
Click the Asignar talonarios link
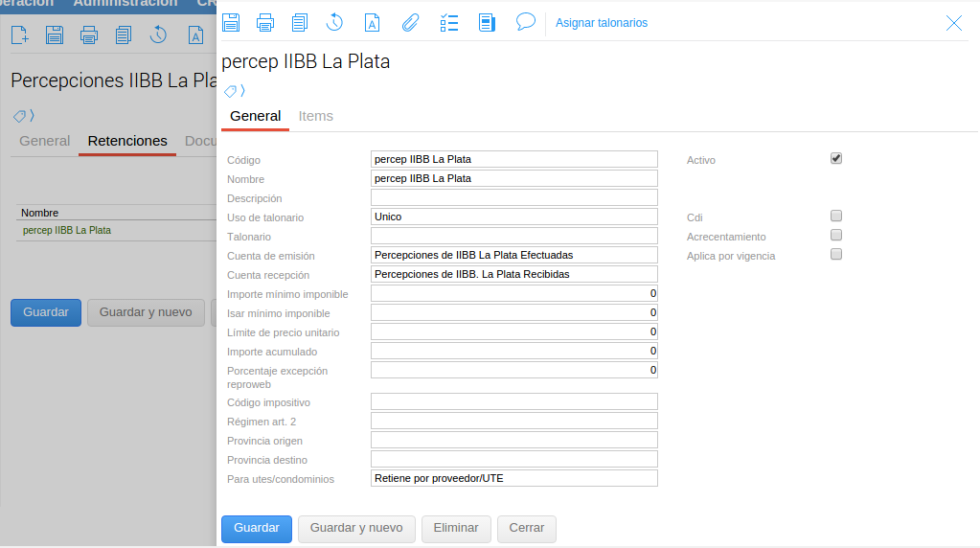[602, 23]
